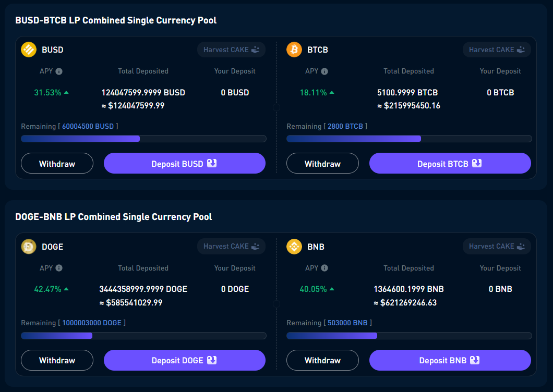Click the BUSD coin icon

29,50
